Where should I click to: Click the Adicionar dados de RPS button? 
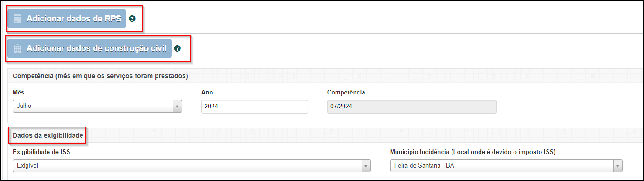[67, 19]
